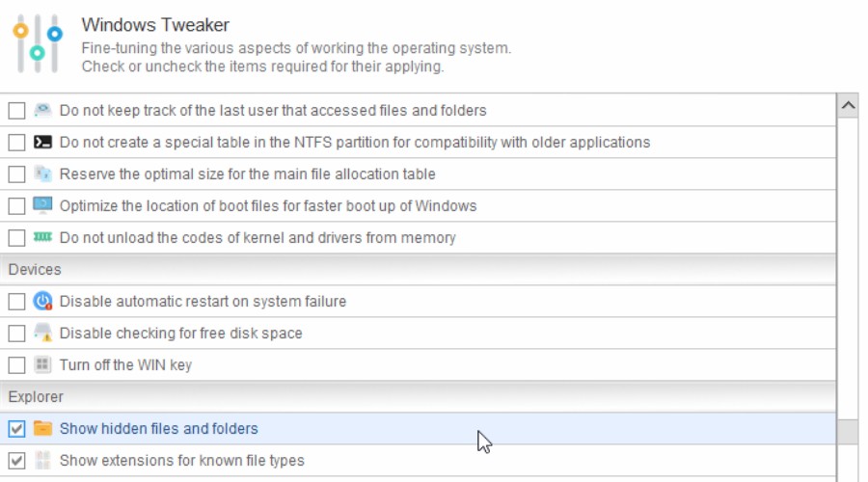
Task: Click the WIN key icon
Action: [42, 364]
